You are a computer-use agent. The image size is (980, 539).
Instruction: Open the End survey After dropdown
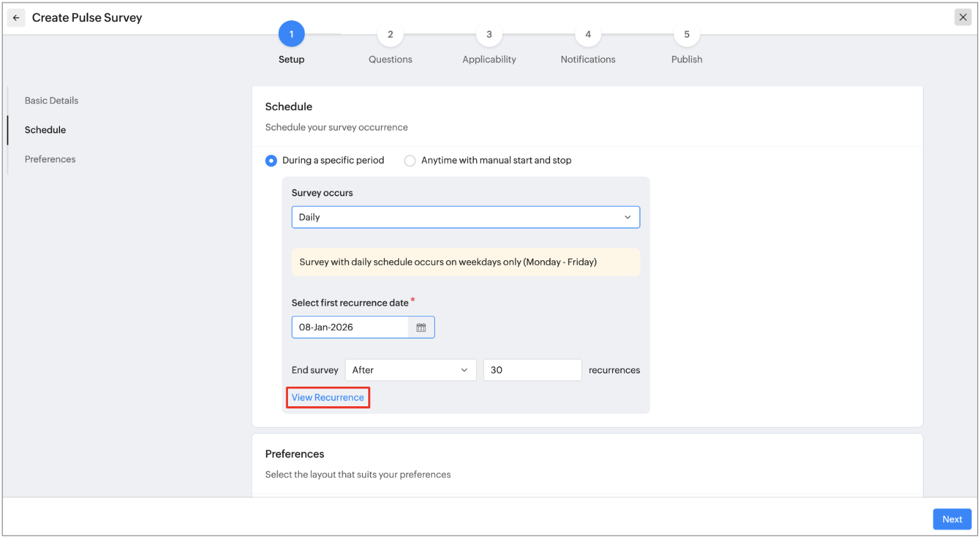coord(410,370)
